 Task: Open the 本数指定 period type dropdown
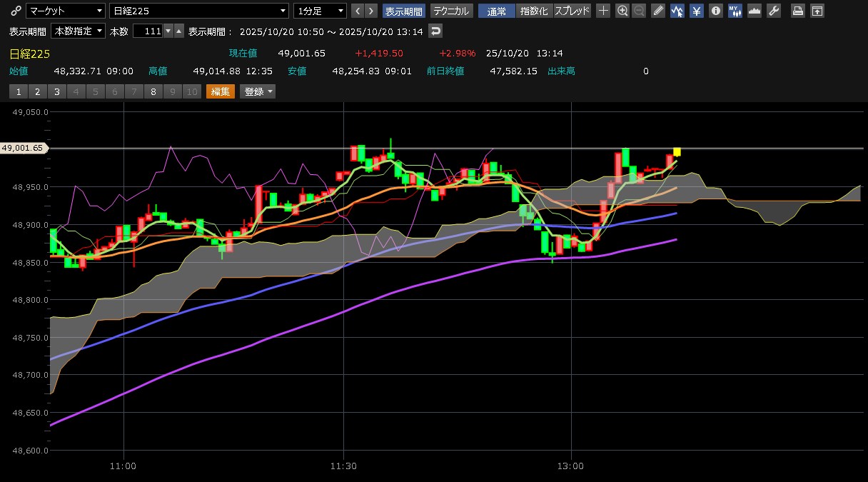79,31
